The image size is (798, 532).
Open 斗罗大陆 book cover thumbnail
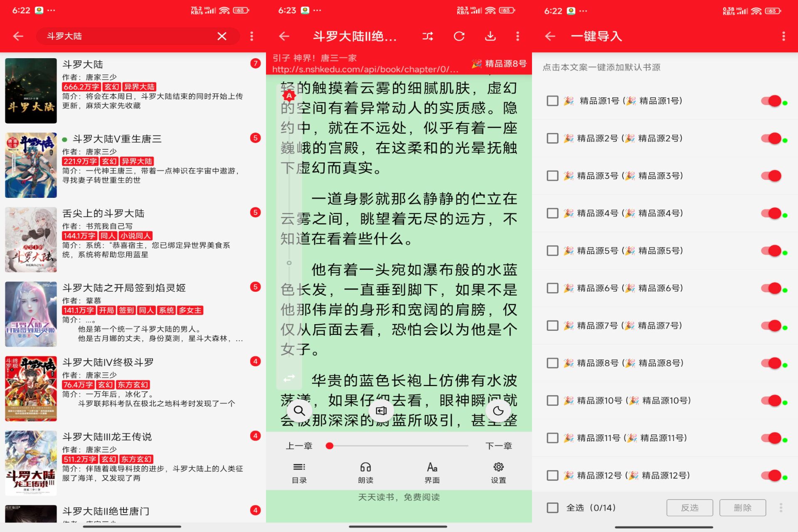pos(31,91)
